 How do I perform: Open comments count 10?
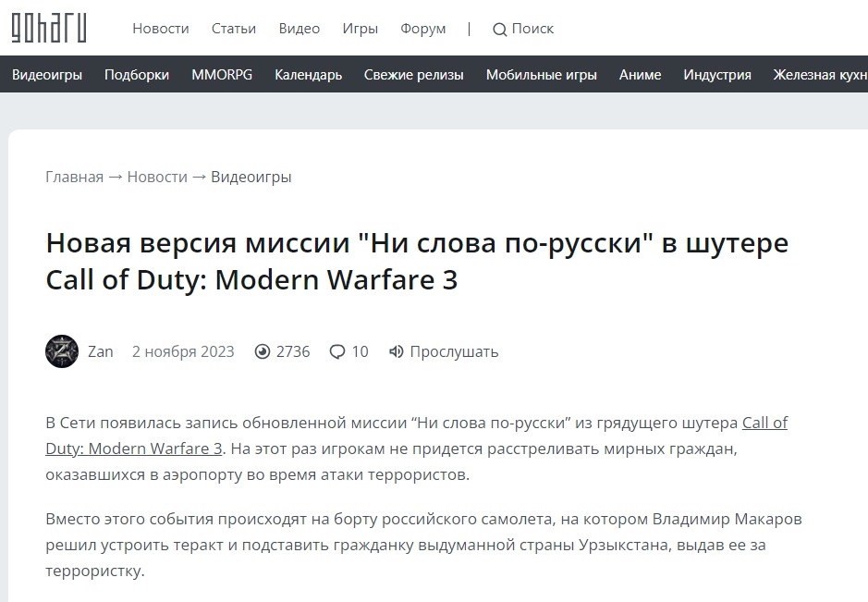(360, 351)
